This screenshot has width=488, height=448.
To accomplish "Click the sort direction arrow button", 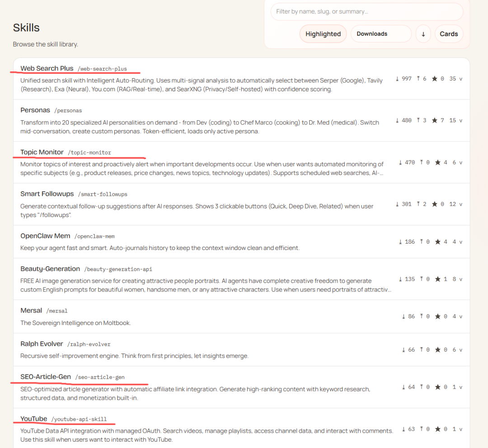I will click(423, 34).
